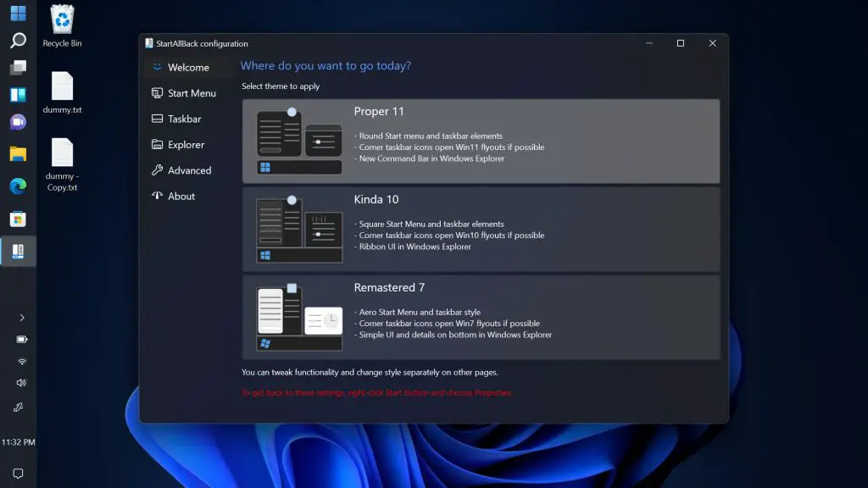
Task: Click 'Where do you want to go today?' heading
Action: 325,65
